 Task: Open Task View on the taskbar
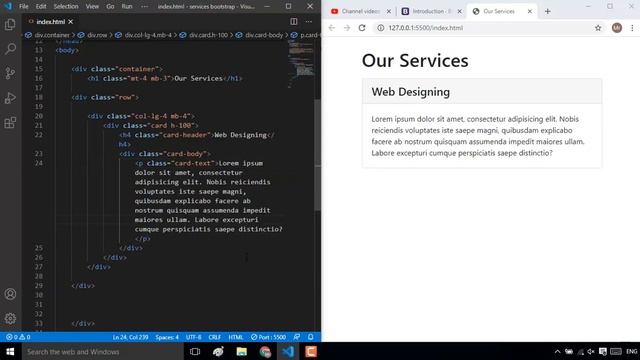(x=195, y=351)
